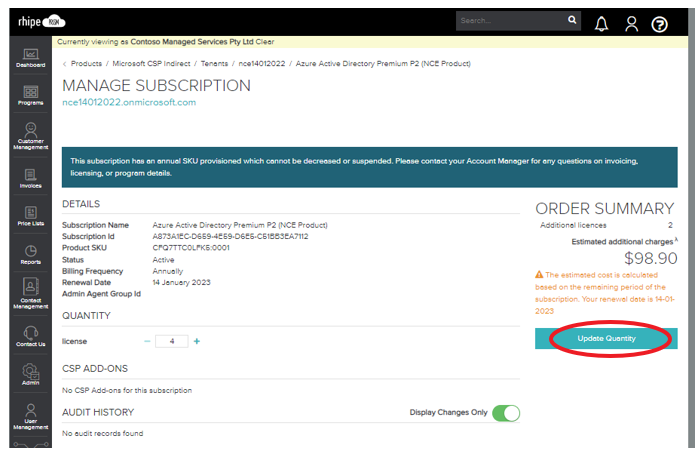Image resolution: width=698 pixels, height=458 pixels.
Task: Click the Billing Frequency value Annually
Action: [167, 271]
